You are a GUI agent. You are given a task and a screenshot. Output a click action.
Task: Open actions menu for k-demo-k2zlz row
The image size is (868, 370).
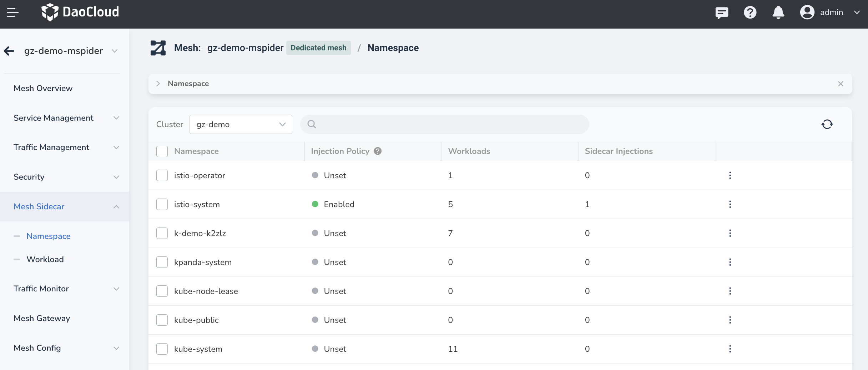tap(730, 233)
